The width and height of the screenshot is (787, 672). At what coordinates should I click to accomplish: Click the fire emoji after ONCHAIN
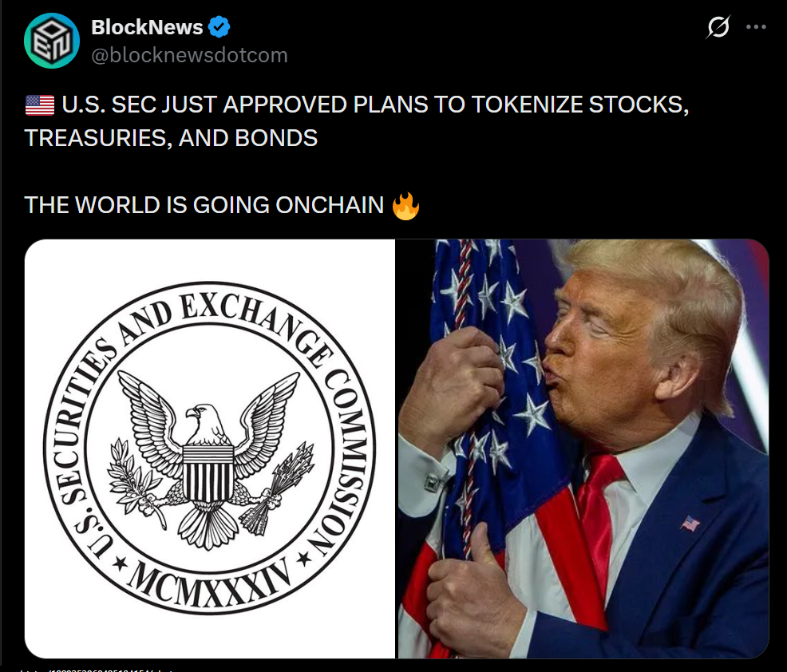(405, 206)
